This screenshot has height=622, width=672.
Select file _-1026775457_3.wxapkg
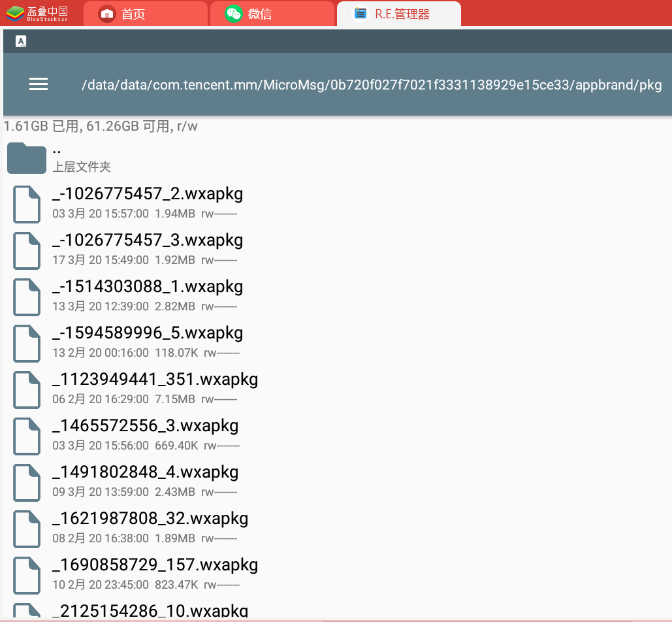(x=148, y=240)
